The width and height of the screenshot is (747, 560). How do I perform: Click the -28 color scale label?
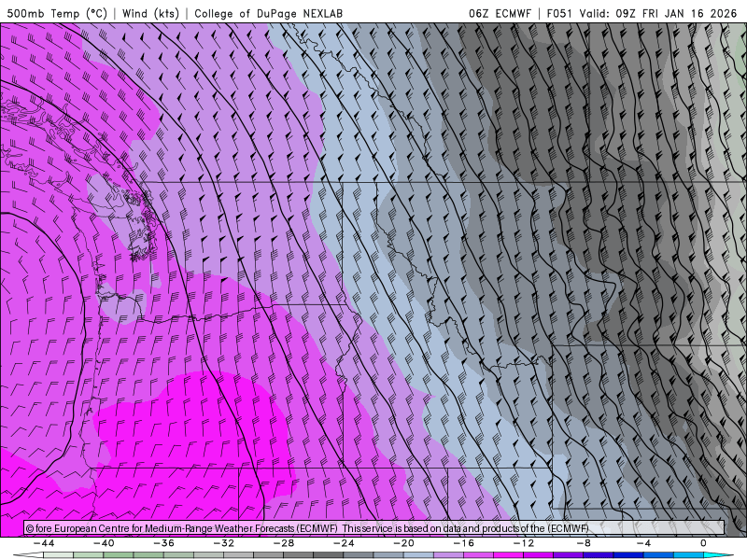pos(284,543)
